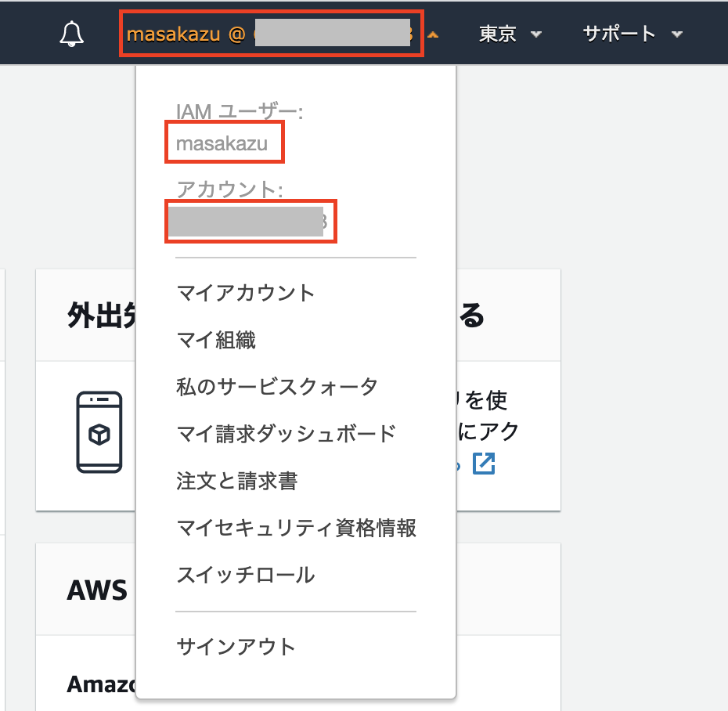
Task: Open マイ組織 from the account menu
Action: pyautogui.click(x=216, y=340)
